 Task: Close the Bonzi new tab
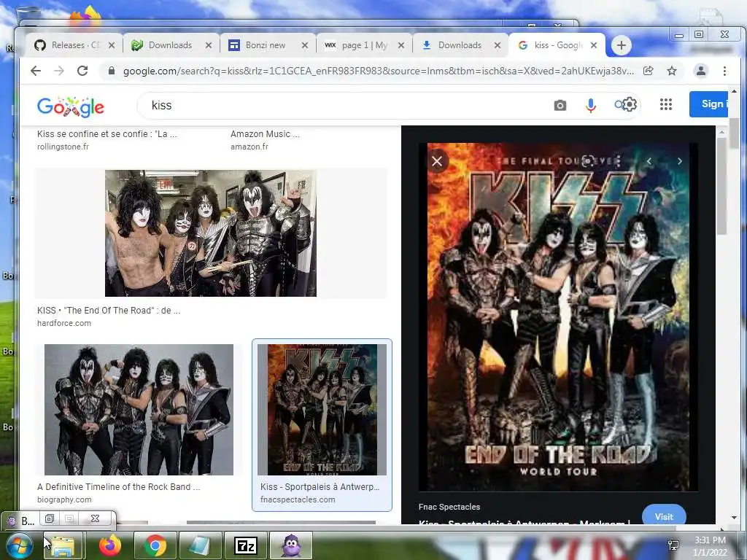(x=305, y=45)
